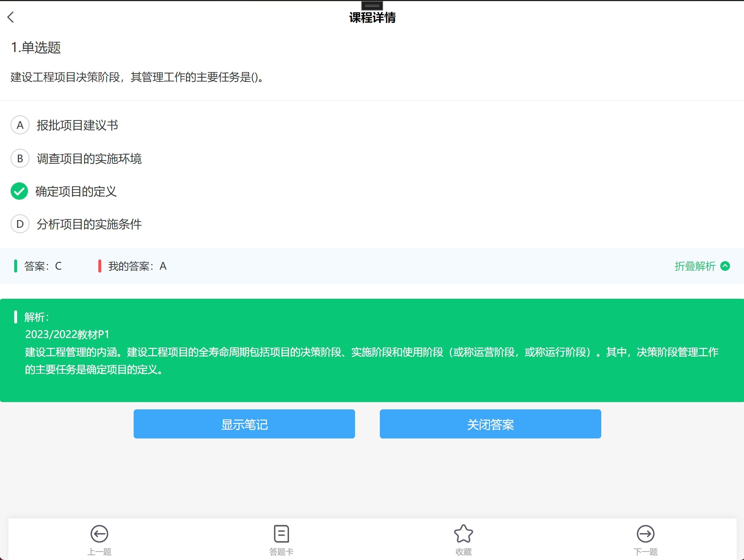Open the answer card icon
The width and height of the screenshot is (744, 560).
tap(281, 534)
